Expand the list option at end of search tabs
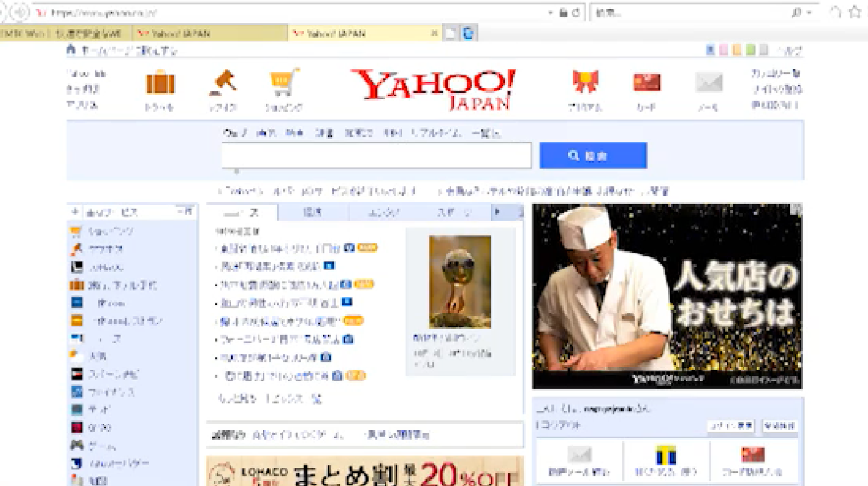Viewport: 868px width, 486px height. tap(486, 133)
